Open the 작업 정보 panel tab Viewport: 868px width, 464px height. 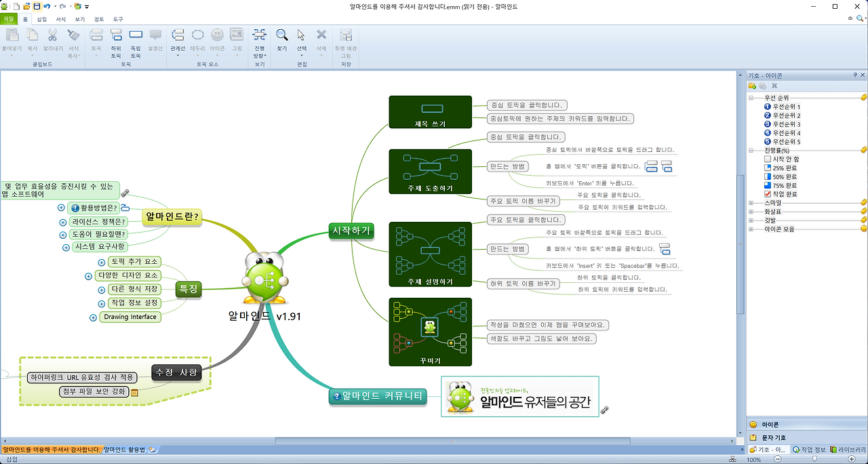[809, 449]
